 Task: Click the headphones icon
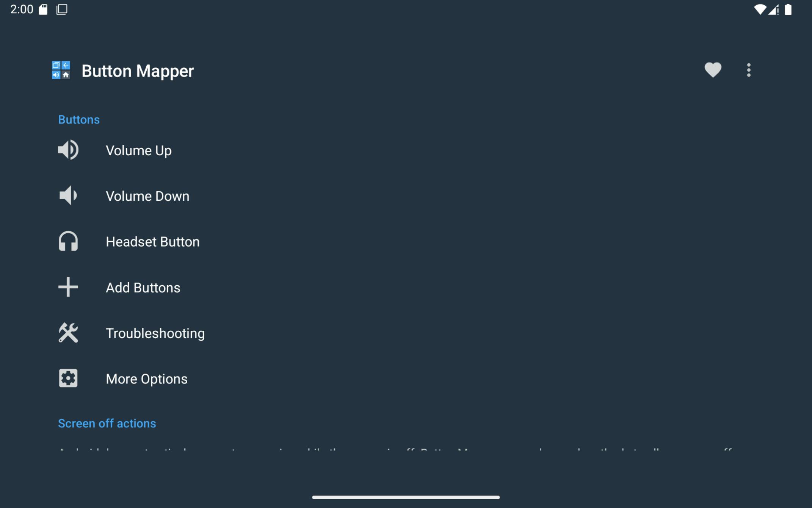68,241
